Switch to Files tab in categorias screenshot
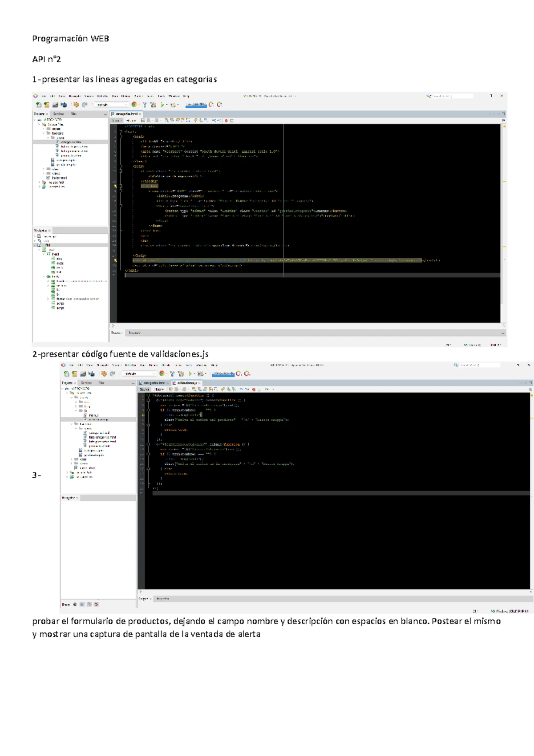 pyautogui.click(x=74, y=114)
